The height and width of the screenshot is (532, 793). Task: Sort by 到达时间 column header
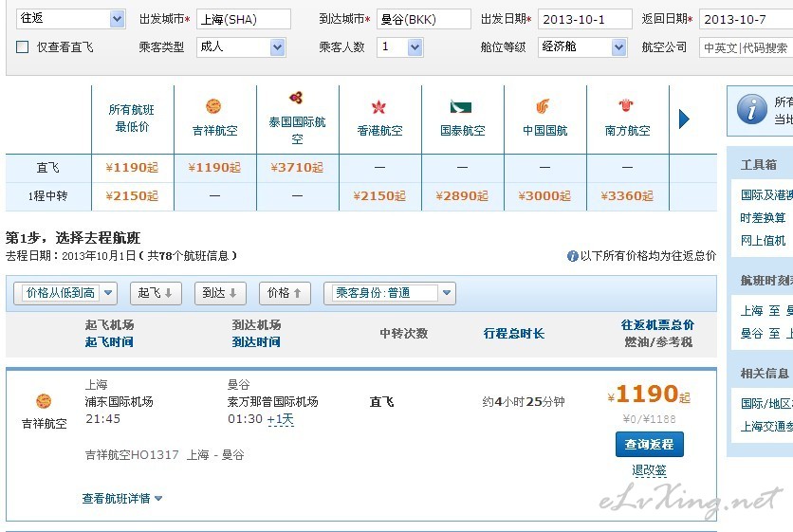tap(256, 341)
